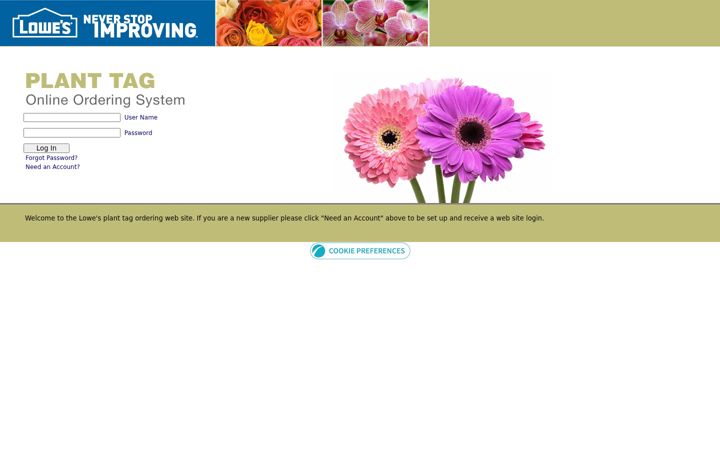Click the User Name input field
The image size is (720, 450).
[x=72, y=118]
